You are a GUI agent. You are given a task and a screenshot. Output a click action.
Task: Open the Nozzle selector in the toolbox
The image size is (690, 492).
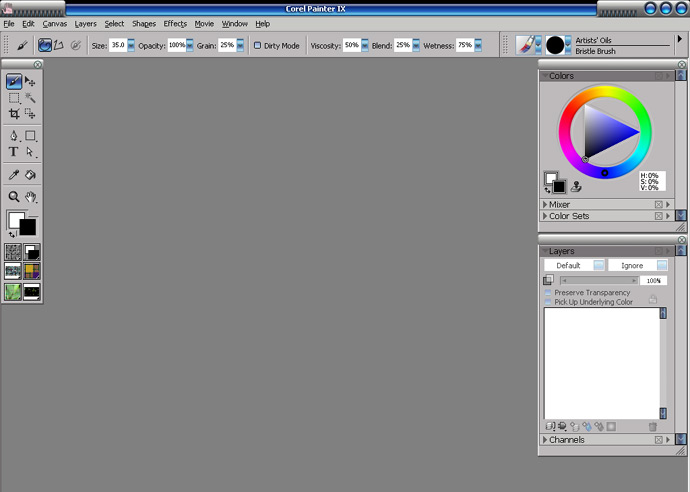tap(32, 292)
